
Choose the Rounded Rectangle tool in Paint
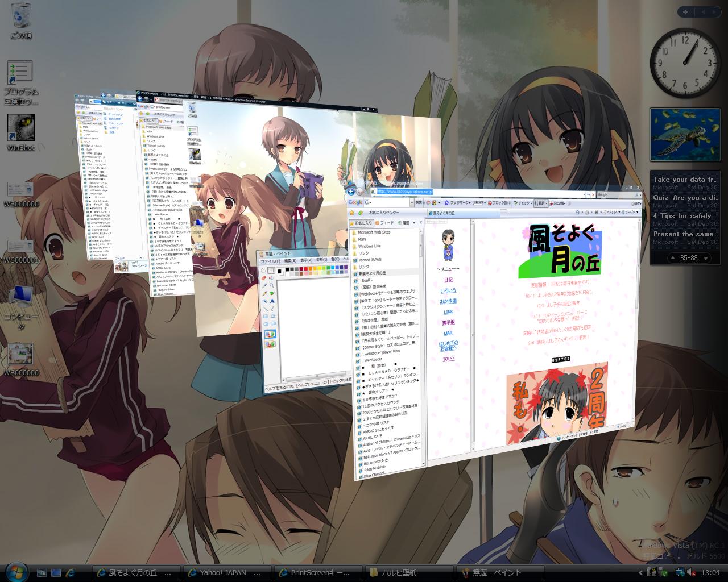pos(273,323)
